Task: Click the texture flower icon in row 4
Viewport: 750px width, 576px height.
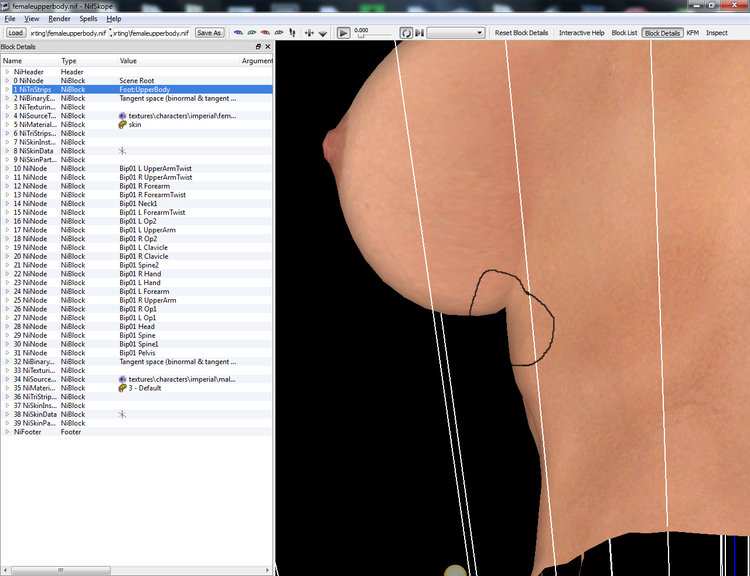Action: pos(122,116)
